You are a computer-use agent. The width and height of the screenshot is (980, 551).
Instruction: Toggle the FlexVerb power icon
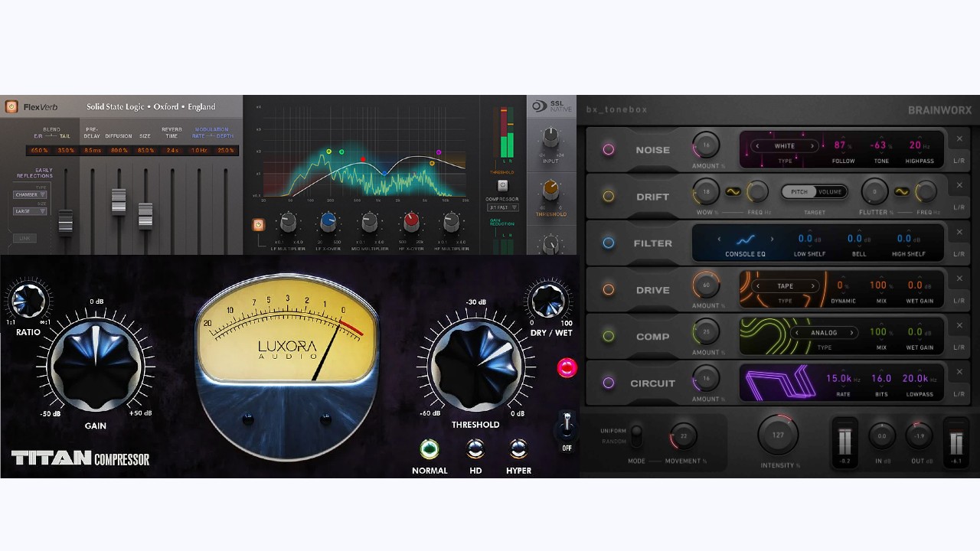tap(11, 106)
